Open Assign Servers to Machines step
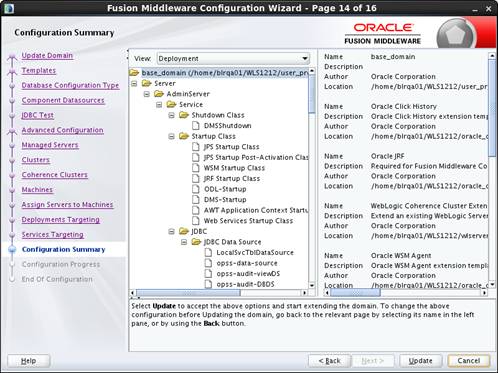Viewport: 498px width, 373px height. coord(67,204)
